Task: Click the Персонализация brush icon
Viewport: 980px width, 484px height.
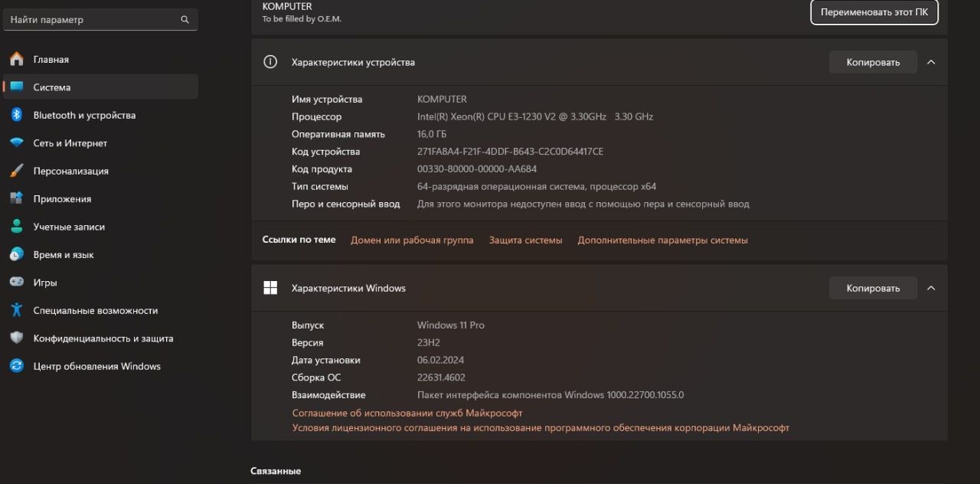Action: 16,171
